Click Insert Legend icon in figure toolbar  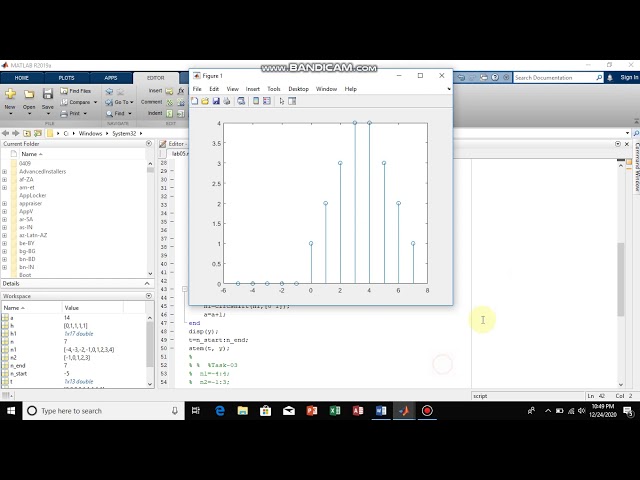[x=267, y=101]
